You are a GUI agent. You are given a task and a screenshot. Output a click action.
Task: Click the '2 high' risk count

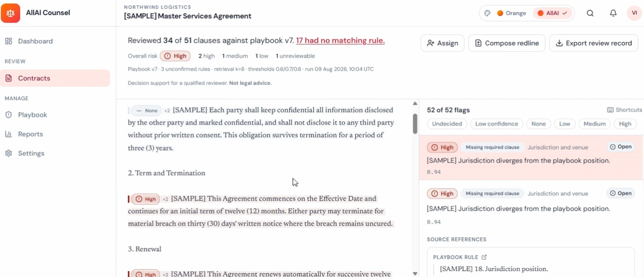(x=207, y=56)
